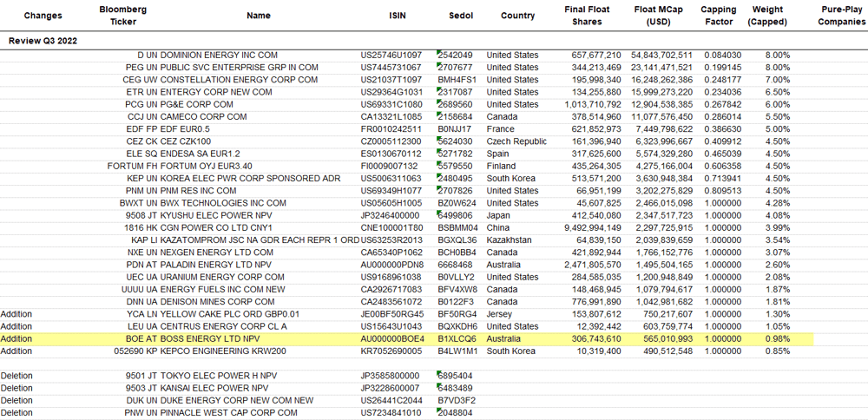
Task: Click ISIN AU000000PDN8 cell
Action: [392, 265]
